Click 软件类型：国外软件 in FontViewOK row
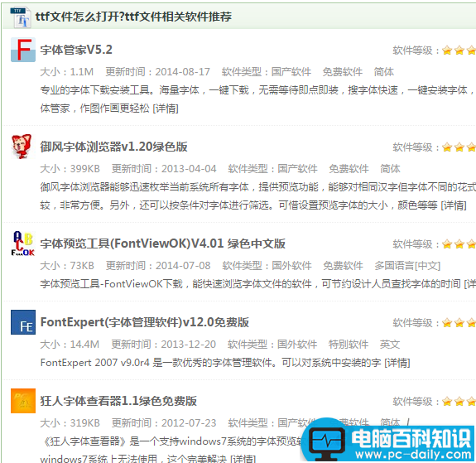The height and width of the screenshot is (463, 476). click(267, 266)
